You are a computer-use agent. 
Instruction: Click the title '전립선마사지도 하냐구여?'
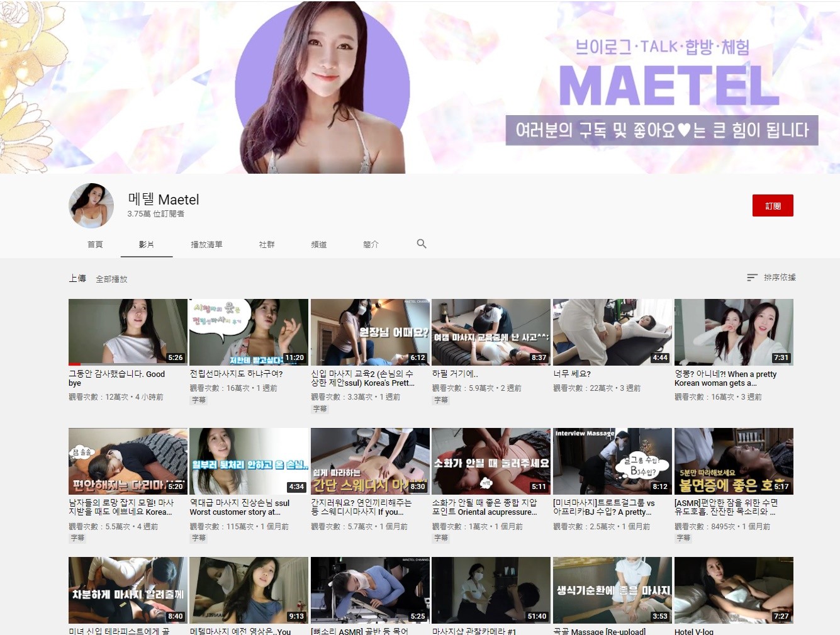pyautogui.click(x=237, y=374)
